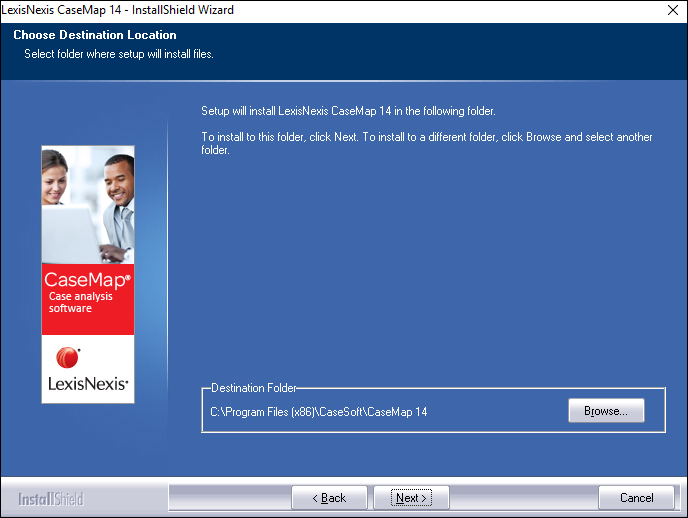Image resolution: width=688 pixels, height=518 pixels.
Task: Click the 'Setup will install LexisNexis CaseMap 14' sentence
Action: point(348,111)
